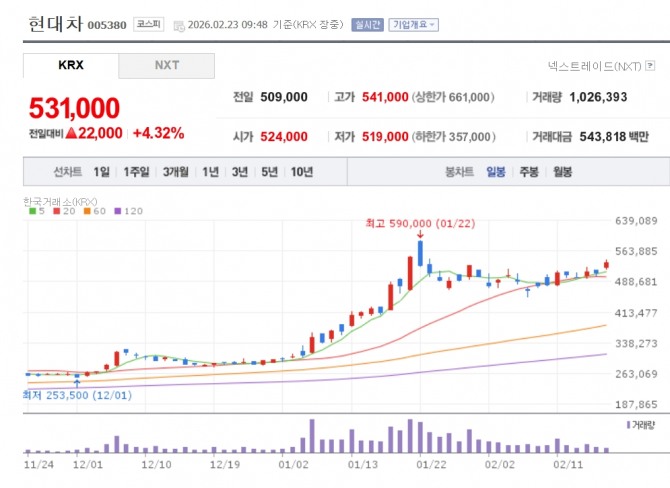
Task: Click the purple 거래량 legend icon
Action: point(627,425)
